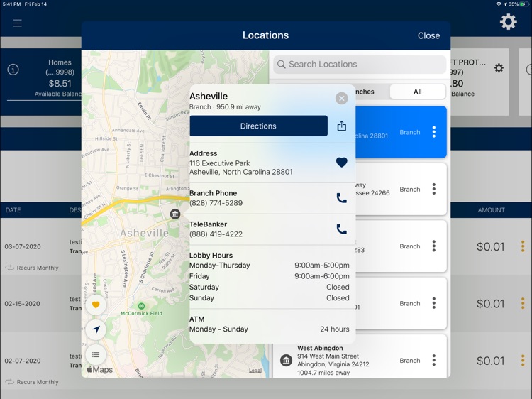
Task: Tap McCormick Field on the map
Action: pyautogui.click(x=141, y=310)
